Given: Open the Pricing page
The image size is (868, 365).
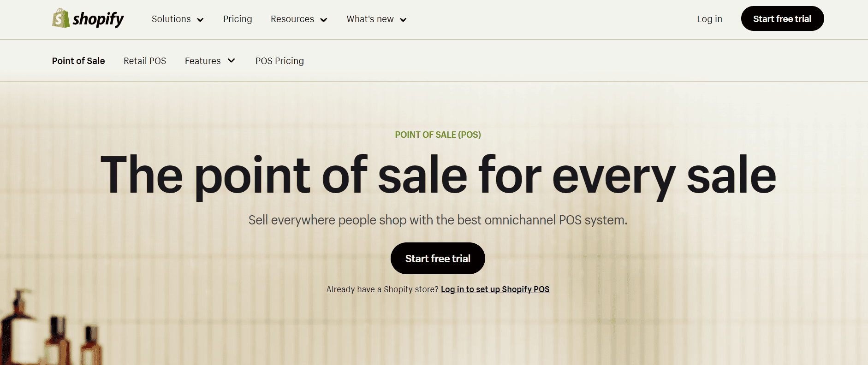Looking at the screenshot, I should [238, 19].
